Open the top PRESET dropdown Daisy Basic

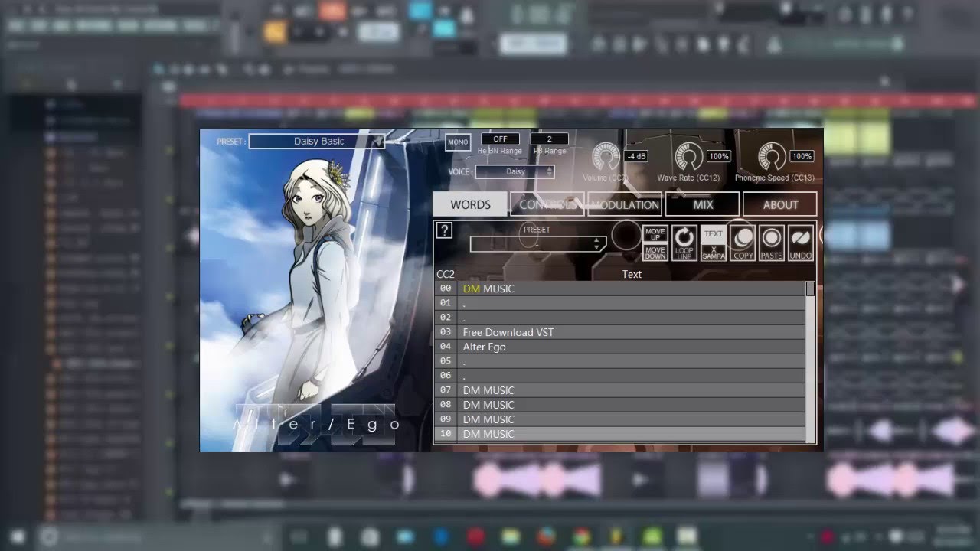pos(316,141)
